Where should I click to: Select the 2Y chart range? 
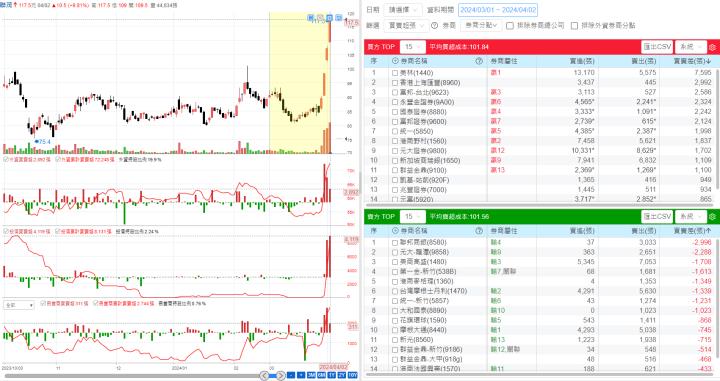click(342, 375)
